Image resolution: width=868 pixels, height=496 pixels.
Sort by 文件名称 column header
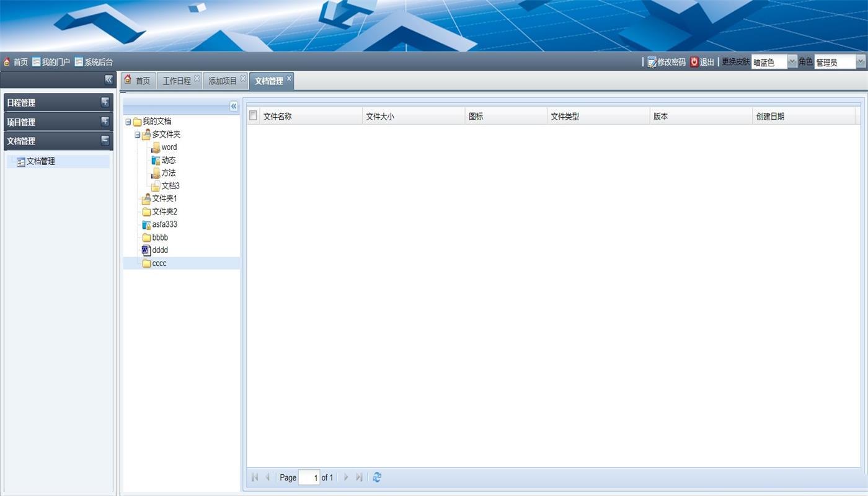pyautogui.click(x=311, y=116)
